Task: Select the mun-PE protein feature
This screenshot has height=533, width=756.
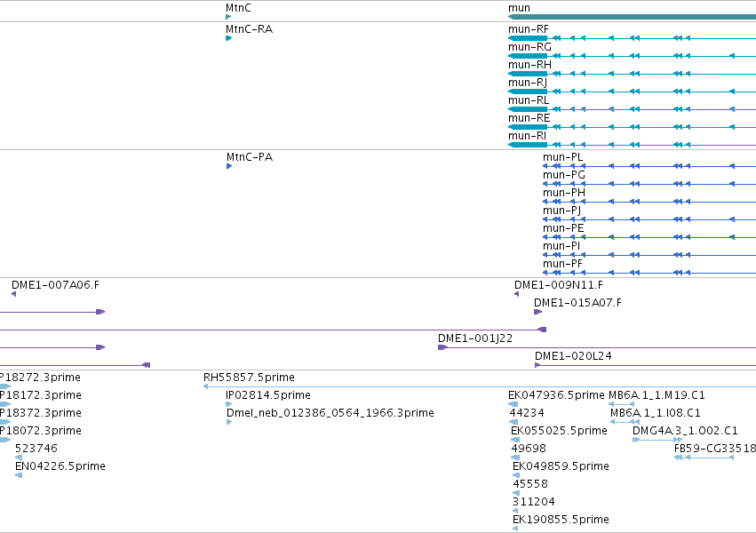Action: [649, 237]
